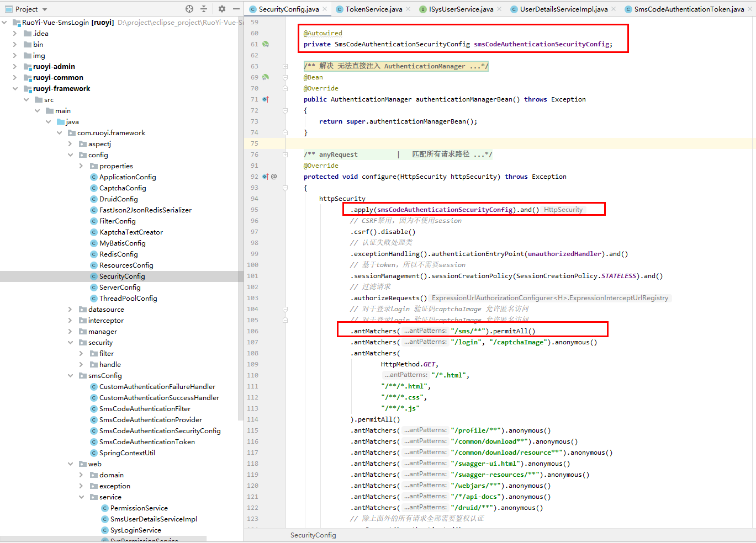Click autowired bean gutter icon on line 61
The height and width of the screenshot is (543, 756).
point(266,44)
